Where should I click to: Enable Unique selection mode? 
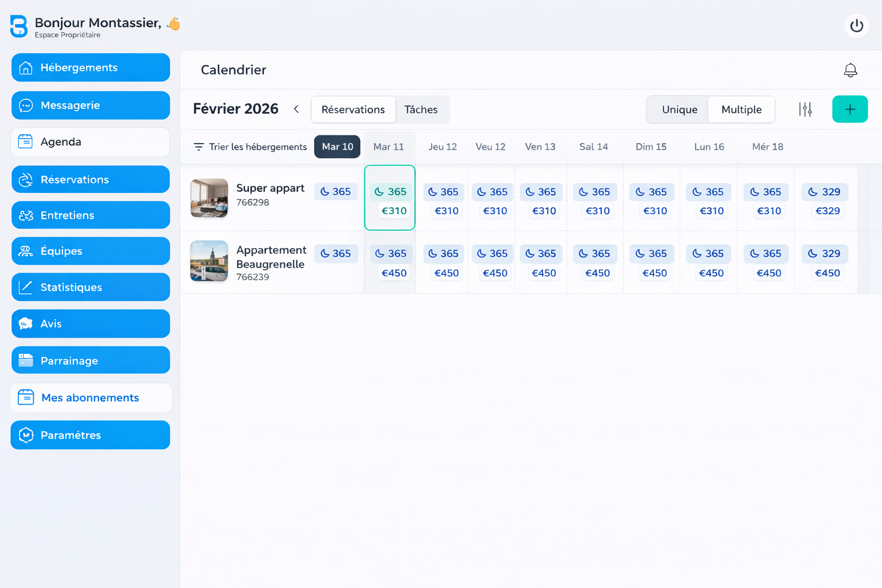click(x=679, y=109)
